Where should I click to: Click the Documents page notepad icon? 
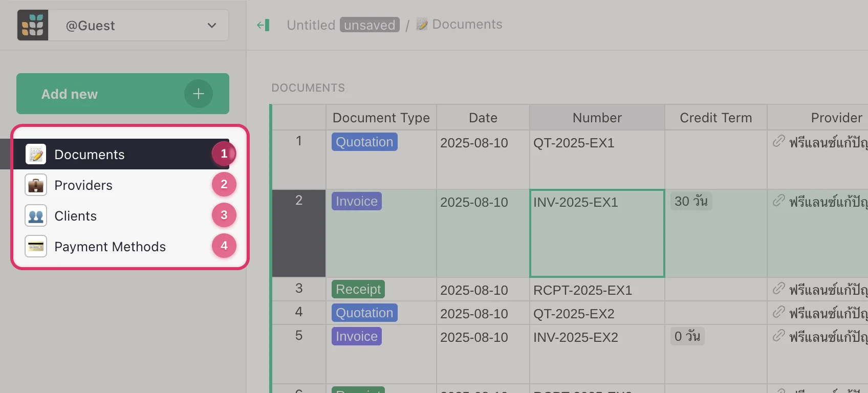[x=36, y=155]
